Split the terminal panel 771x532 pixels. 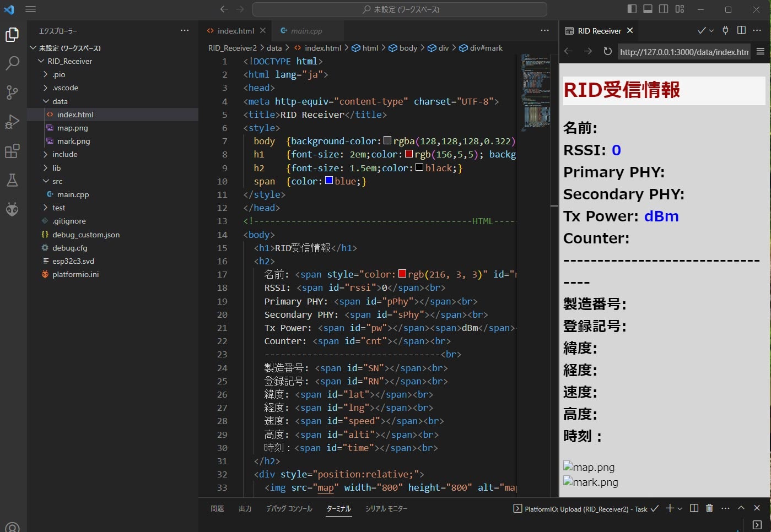click(x=694, y=508)
